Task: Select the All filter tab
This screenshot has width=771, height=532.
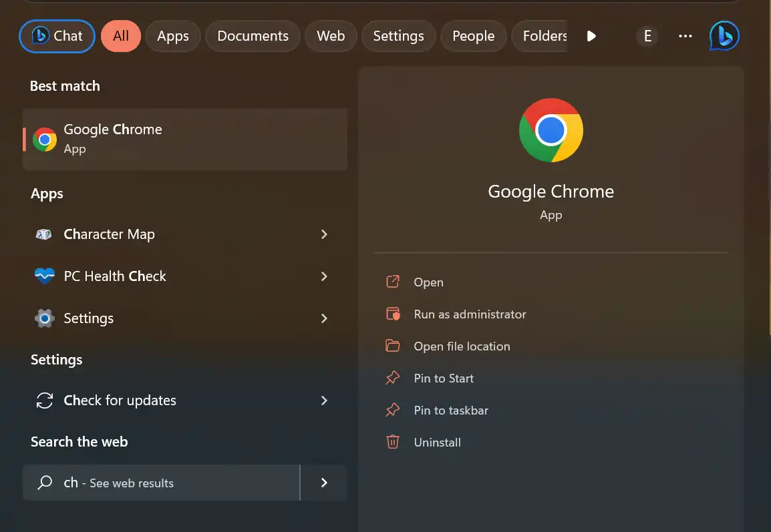Action: [121, 36]
